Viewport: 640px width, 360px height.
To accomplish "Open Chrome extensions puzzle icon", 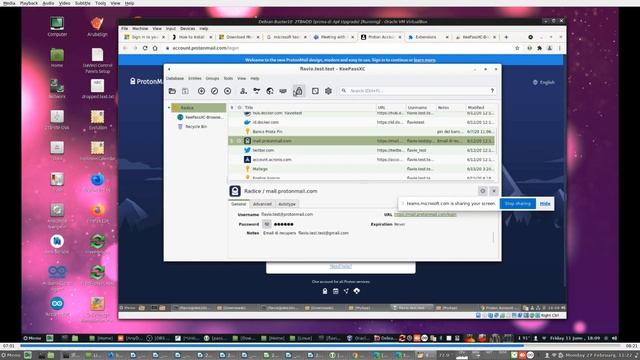I will [540, 48].
